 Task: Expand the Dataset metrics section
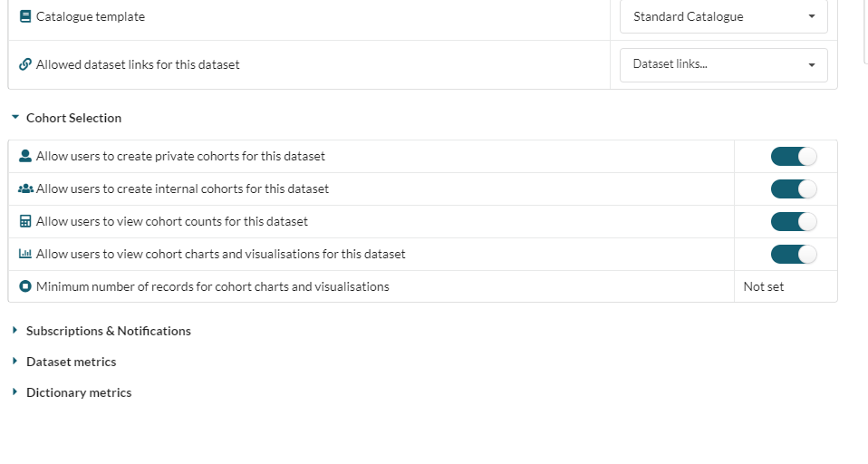(71, 362)
